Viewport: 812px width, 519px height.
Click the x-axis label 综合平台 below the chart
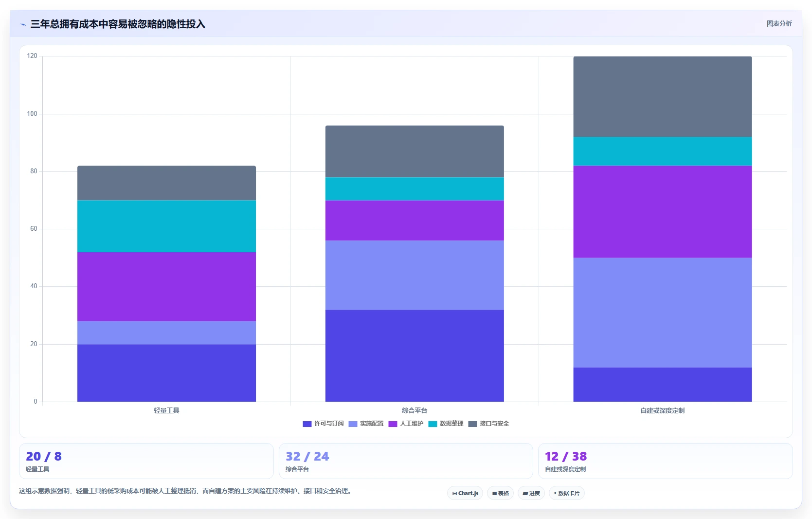click(x=415, y=410)
